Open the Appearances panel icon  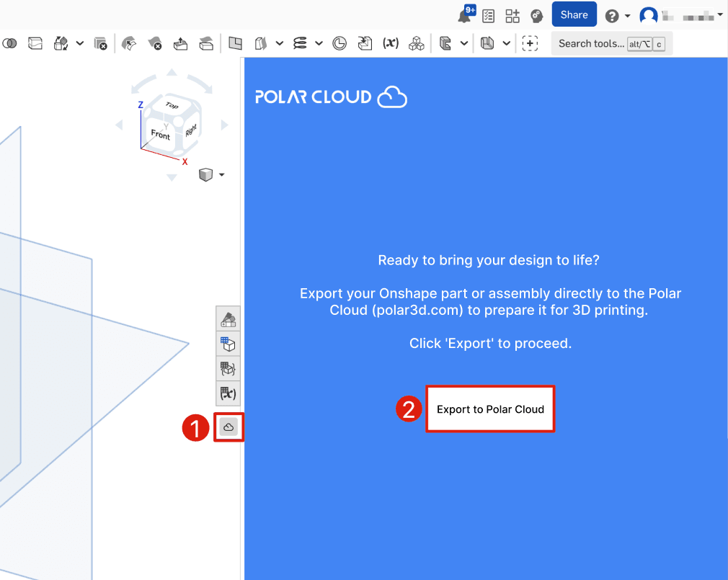[x=228, y=319]
